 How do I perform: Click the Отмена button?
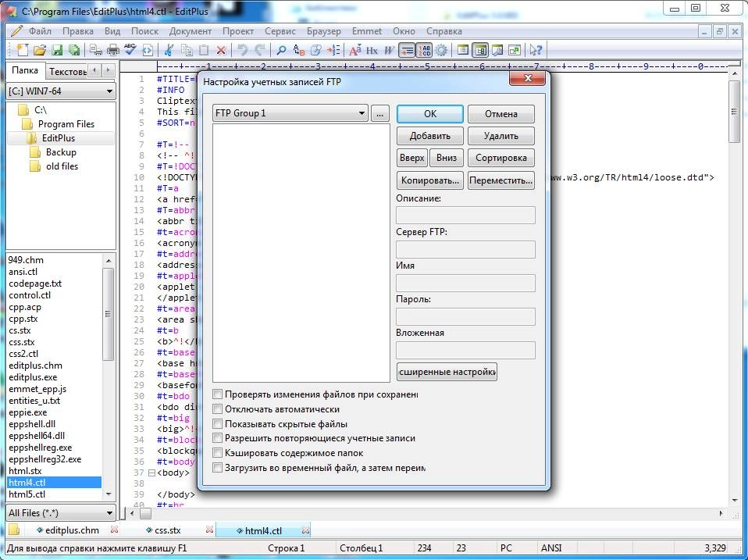[x=501, y=113]
